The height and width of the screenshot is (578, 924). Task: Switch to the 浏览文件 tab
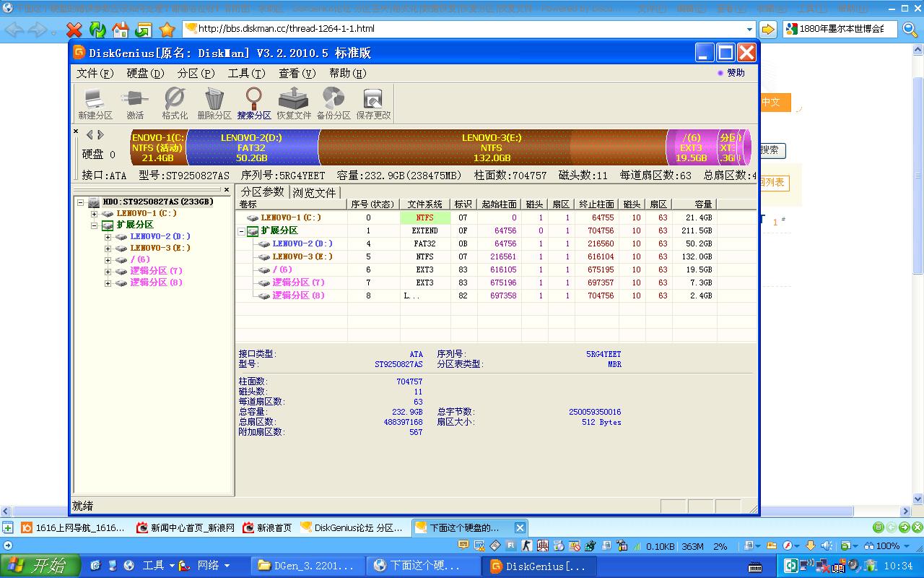click(x=314, y=192)
